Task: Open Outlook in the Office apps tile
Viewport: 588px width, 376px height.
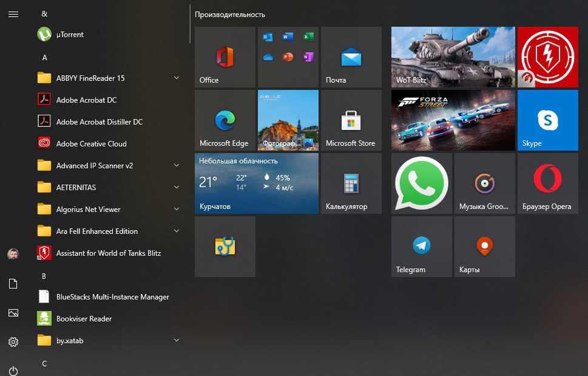Action: click(268, 37)
